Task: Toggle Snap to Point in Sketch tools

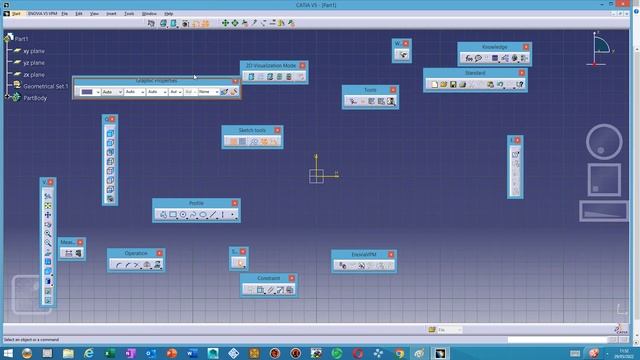Action: pyautogui.click(x=243, y=141)
